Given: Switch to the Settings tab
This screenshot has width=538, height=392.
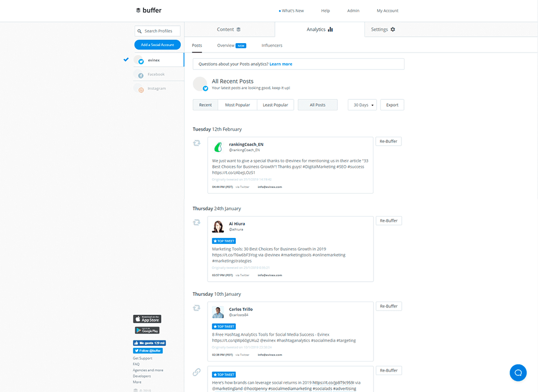Looking at the screenshot, I should click(x=383, y=29).
